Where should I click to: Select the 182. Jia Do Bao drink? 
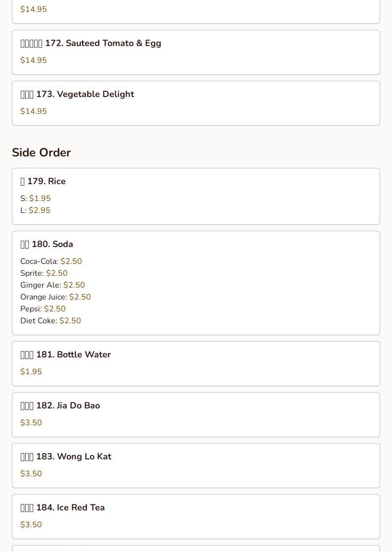tap(68, 406)
